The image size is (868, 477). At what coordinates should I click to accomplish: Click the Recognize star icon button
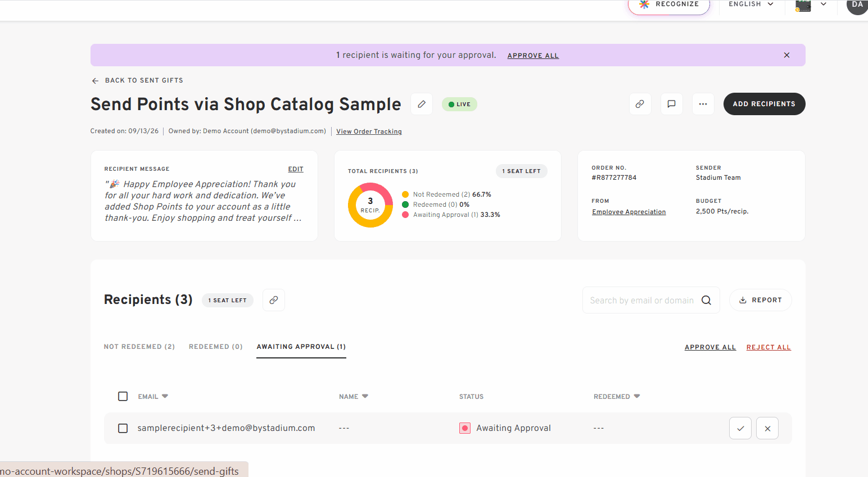pos(669,5)
